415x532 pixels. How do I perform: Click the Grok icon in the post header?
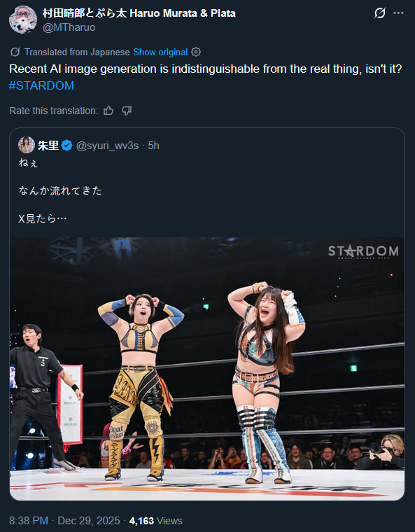coord(380,13)
